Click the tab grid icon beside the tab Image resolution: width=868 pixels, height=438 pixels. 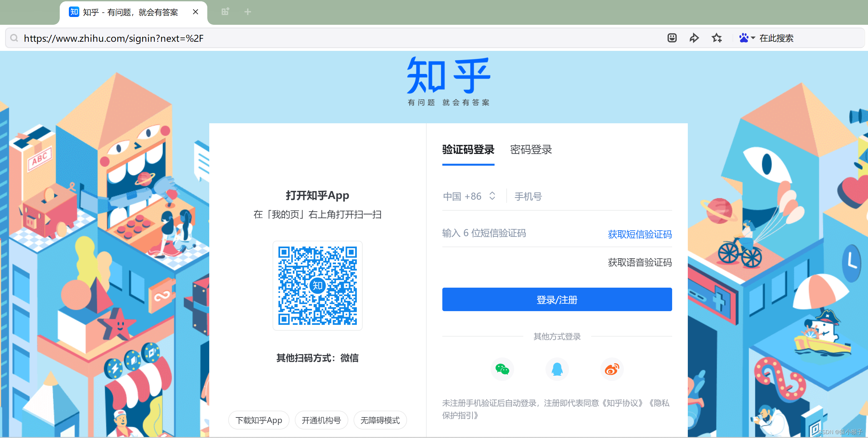(225, 12)
